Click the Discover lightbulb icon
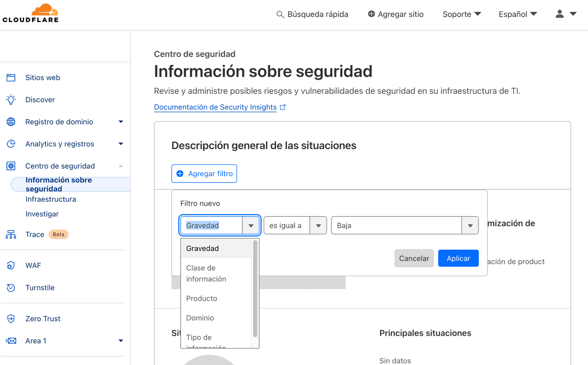The height and width of the screenshot is (365, 588). [x=11, y=99]
